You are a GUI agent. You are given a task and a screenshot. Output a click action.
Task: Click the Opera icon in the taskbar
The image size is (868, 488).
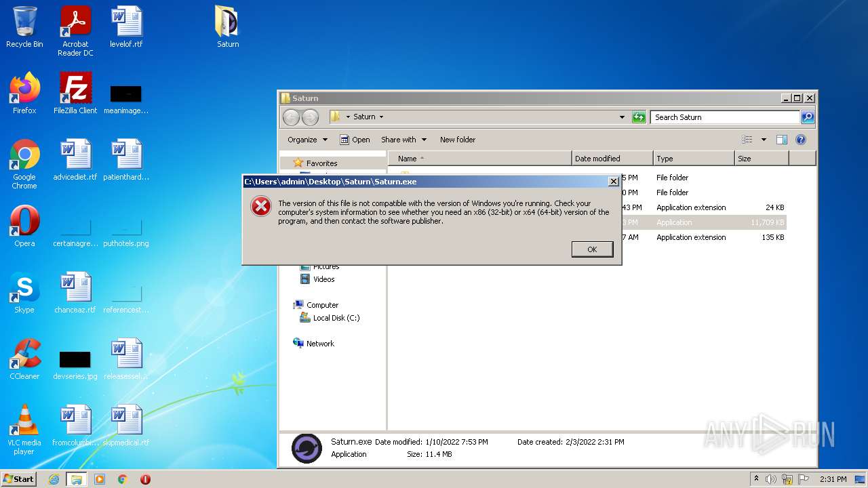[145, 479]
